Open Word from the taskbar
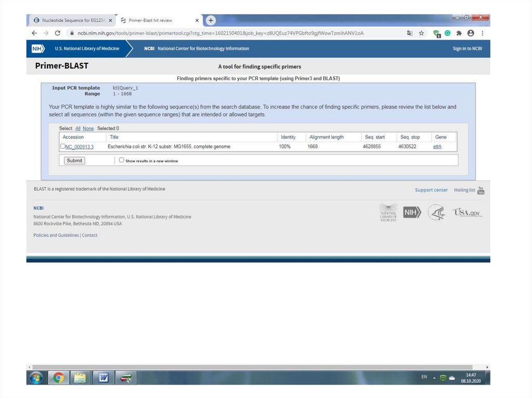The width and height of the screenshot is (532, 398). coord(103,378)
